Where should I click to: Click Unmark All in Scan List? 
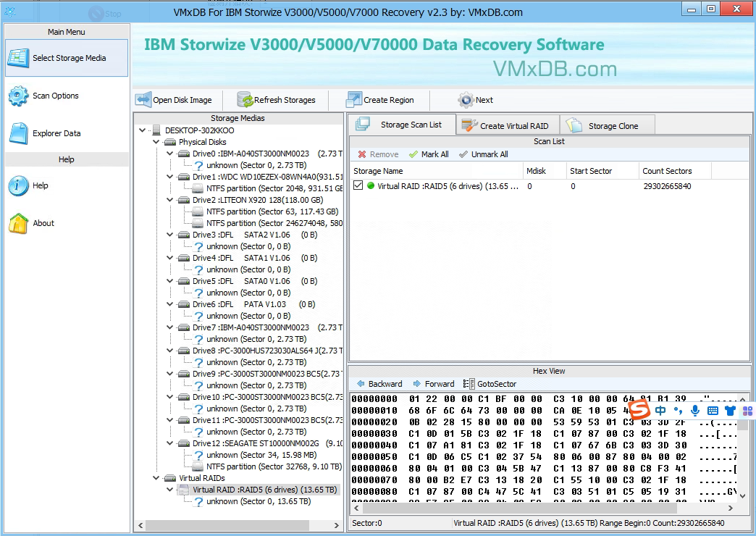[484, 154]
